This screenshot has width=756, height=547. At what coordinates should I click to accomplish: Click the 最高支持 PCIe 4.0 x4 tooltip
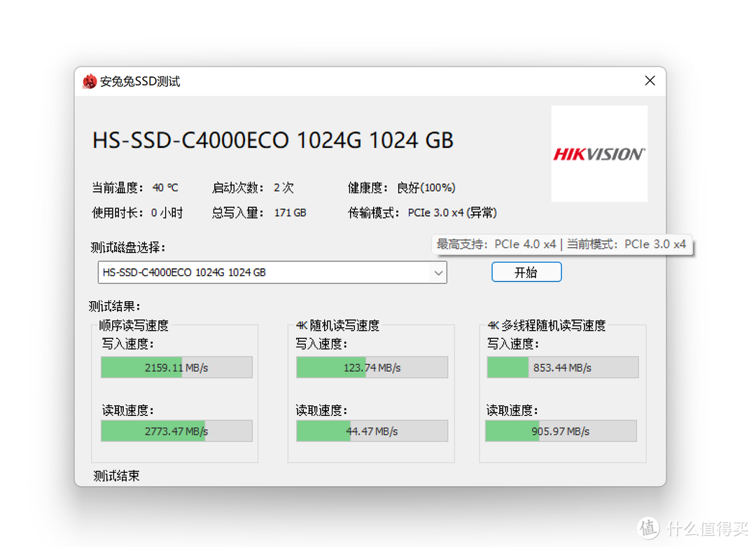coord(561,244)
